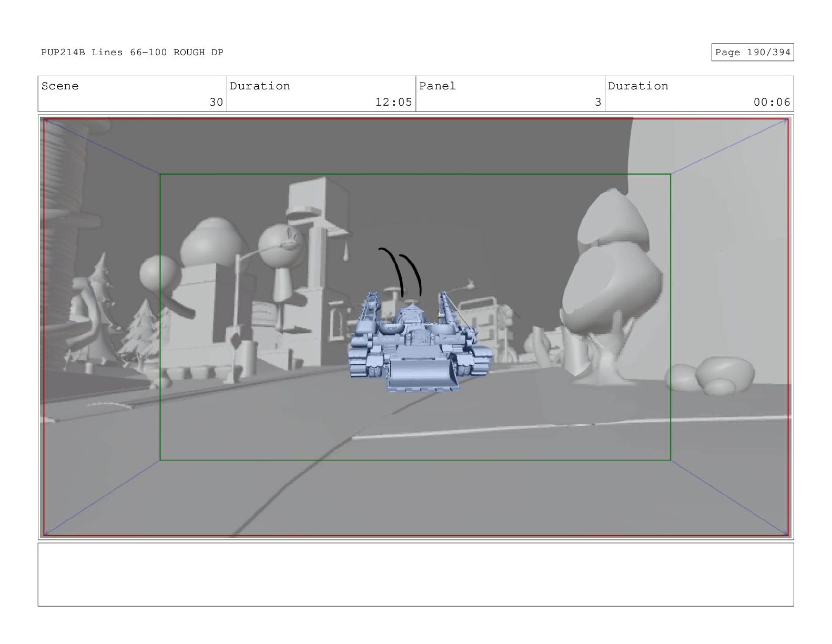Click the panel duration value '00:06'
This screenshot has height=644, width=832.
pyautogui.click(x=772, y=102)
